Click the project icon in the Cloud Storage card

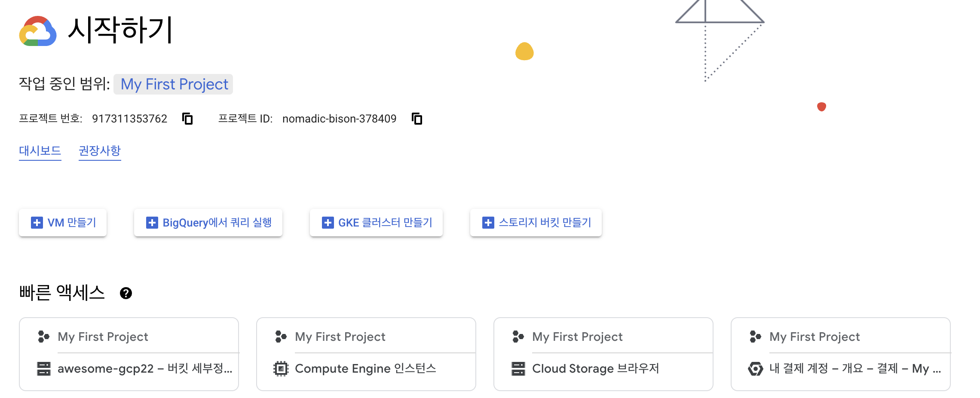tap(518, 337)
